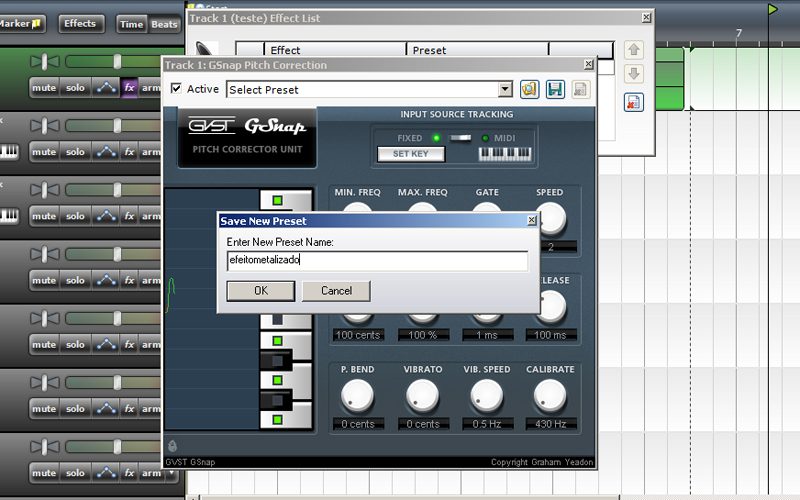Click the green playhead marker on the timeline
This screenshot has width=800, height=500.
pyautogui.click(x=773, y=9)
